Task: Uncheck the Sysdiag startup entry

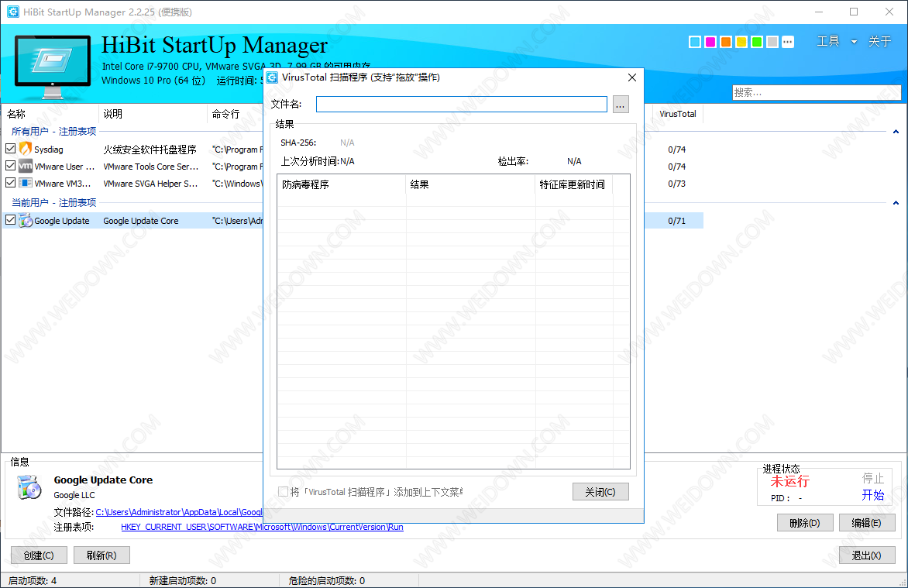Action: [10, 149]
